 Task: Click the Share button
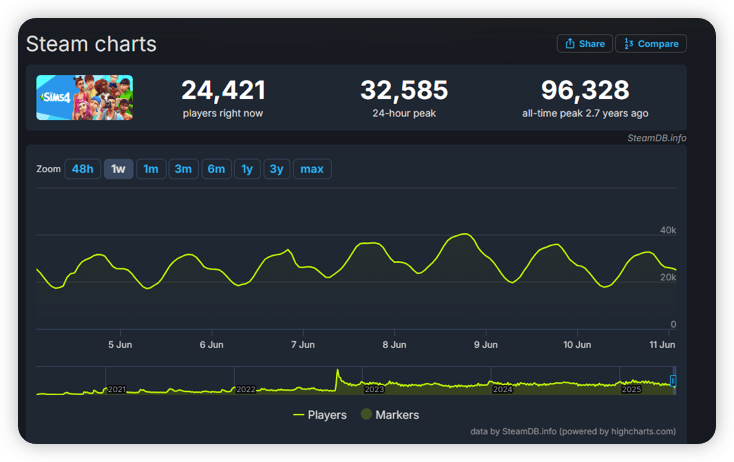click(584, 44)
